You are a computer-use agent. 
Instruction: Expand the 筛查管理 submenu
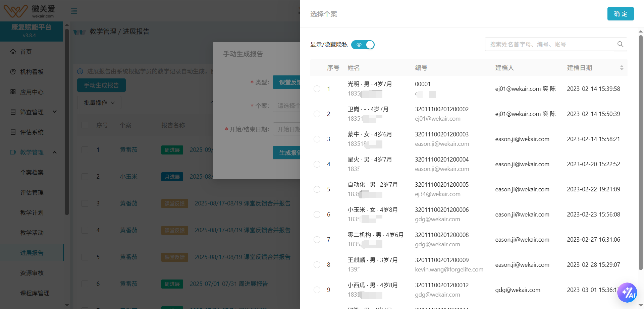(x=55, y=112)
